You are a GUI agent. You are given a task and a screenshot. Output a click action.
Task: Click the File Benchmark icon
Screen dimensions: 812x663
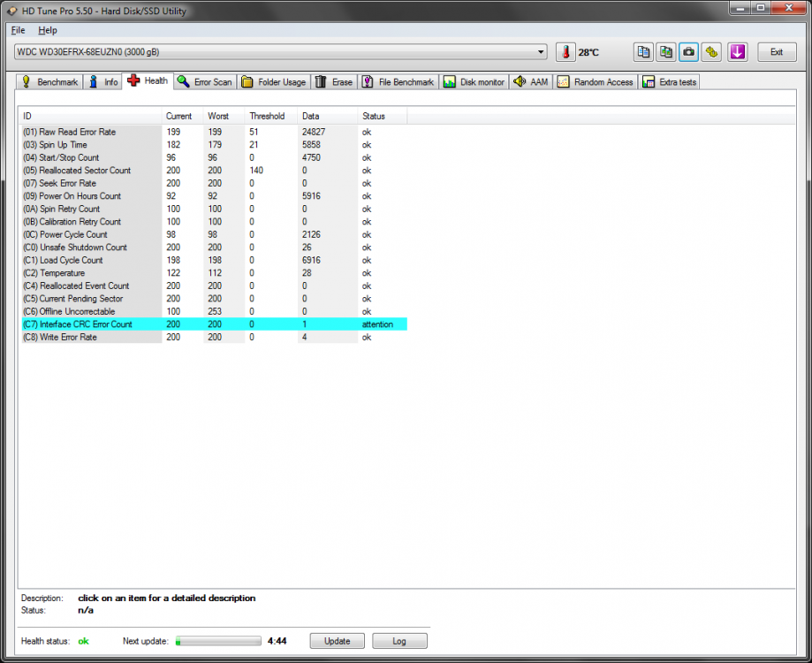pos(368,82)
